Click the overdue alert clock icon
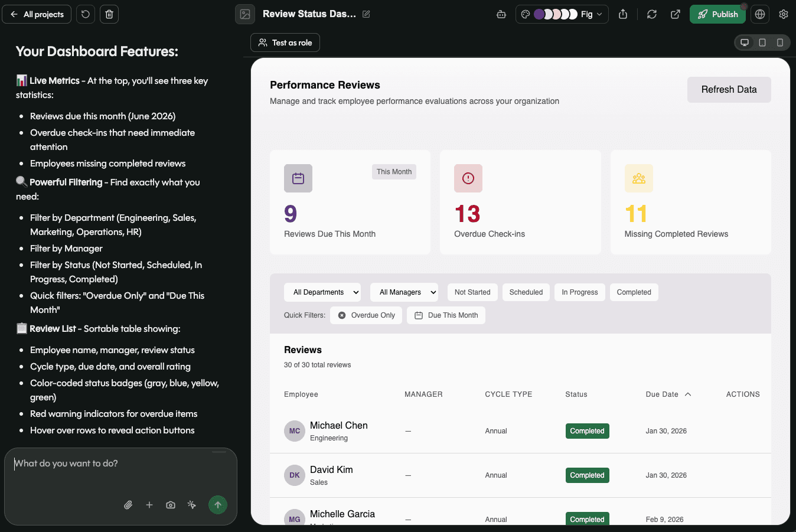796x532 pixels. click(x=468, y=178)
